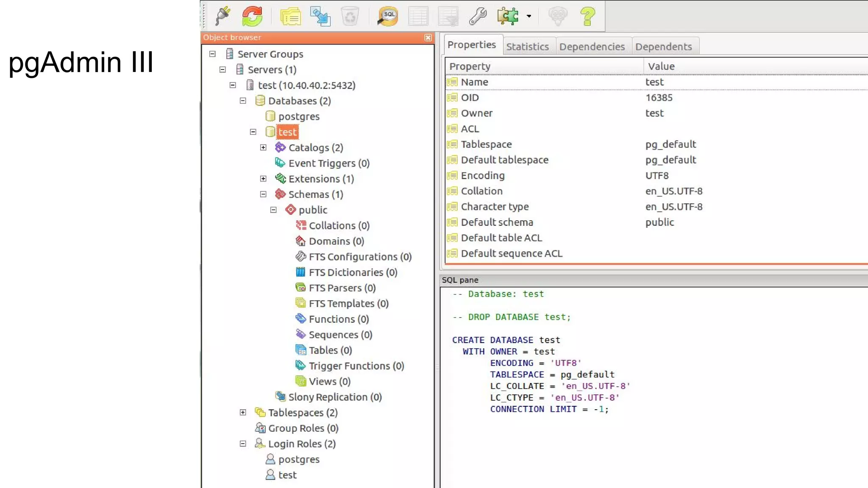Open the Dependents tab
Image resolution: width=868 pixels, height=488 pixels.
click(663, 47)
